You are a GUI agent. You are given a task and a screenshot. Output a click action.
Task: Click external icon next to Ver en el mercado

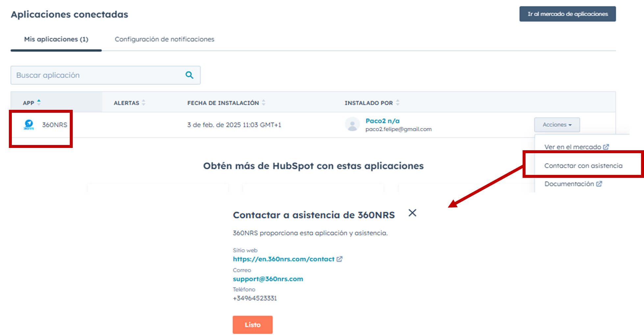[606, 147]
